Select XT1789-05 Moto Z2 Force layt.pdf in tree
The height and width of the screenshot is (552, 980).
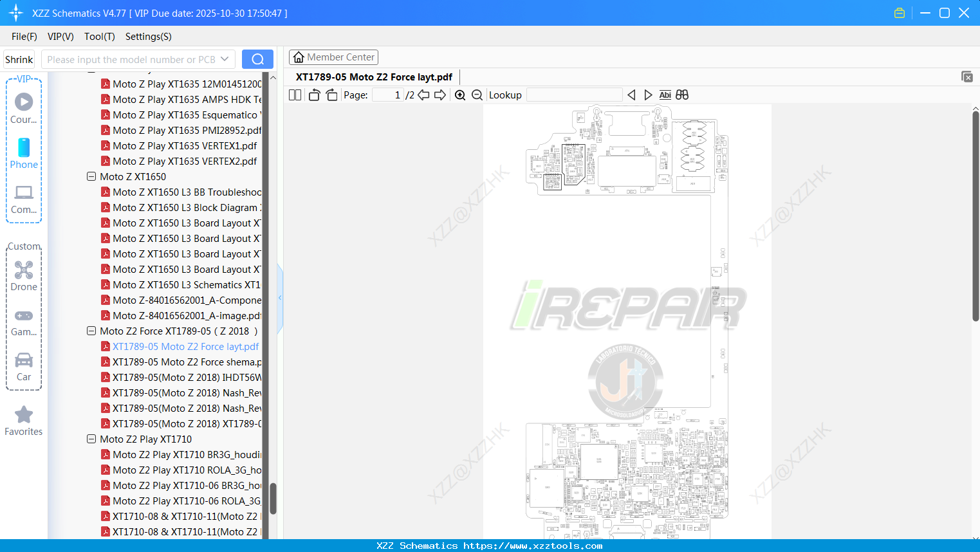(185, 346)
